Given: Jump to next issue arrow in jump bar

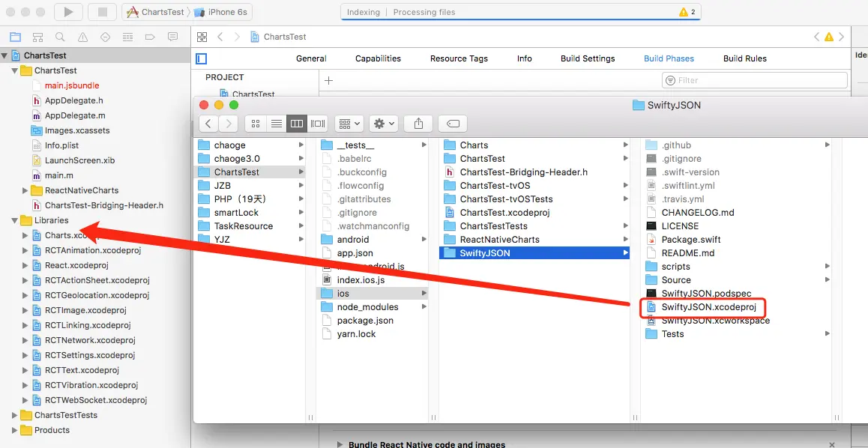Looking at the screenshot, I should pyautogui.click(x=843, y=37).
